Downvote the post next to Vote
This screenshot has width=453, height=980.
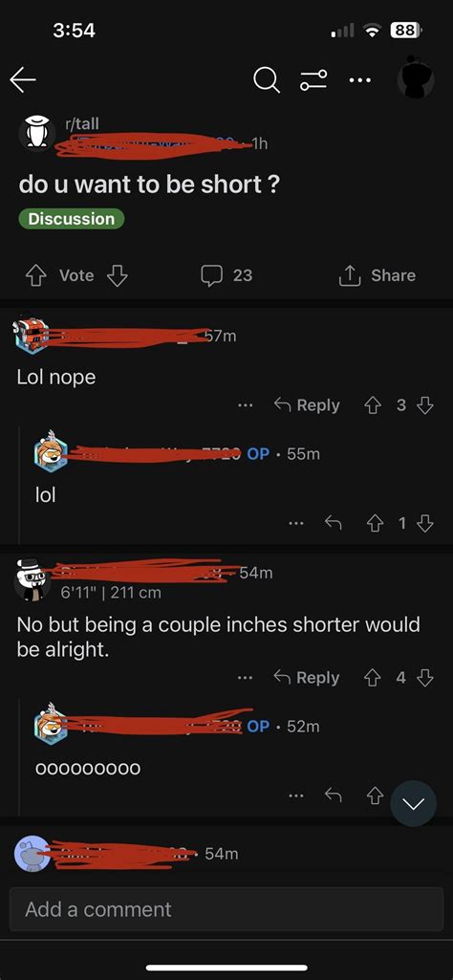coord(118,275)
